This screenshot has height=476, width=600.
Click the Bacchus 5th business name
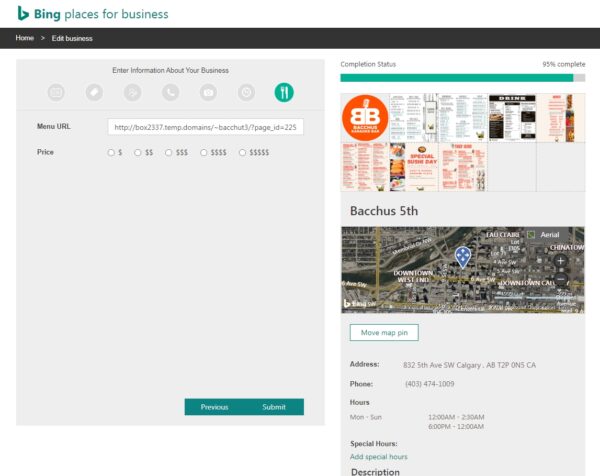(384, 211)
